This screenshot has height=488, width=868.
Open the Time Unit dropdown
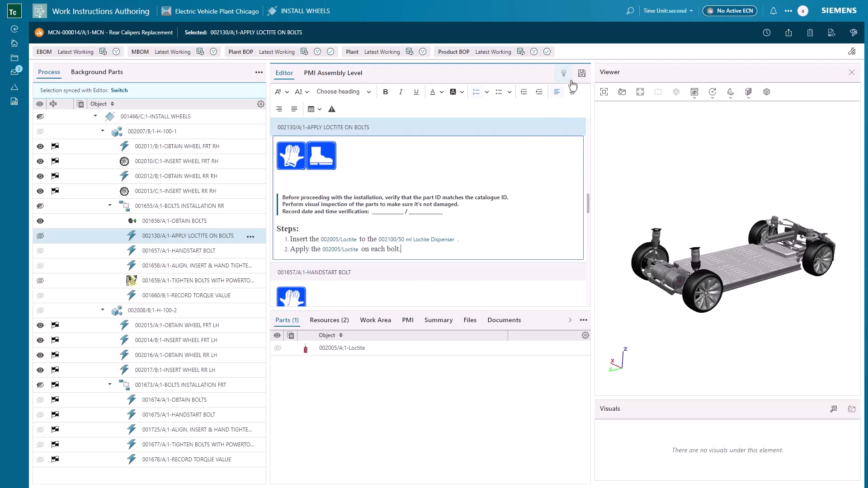[x=668, y=11]
